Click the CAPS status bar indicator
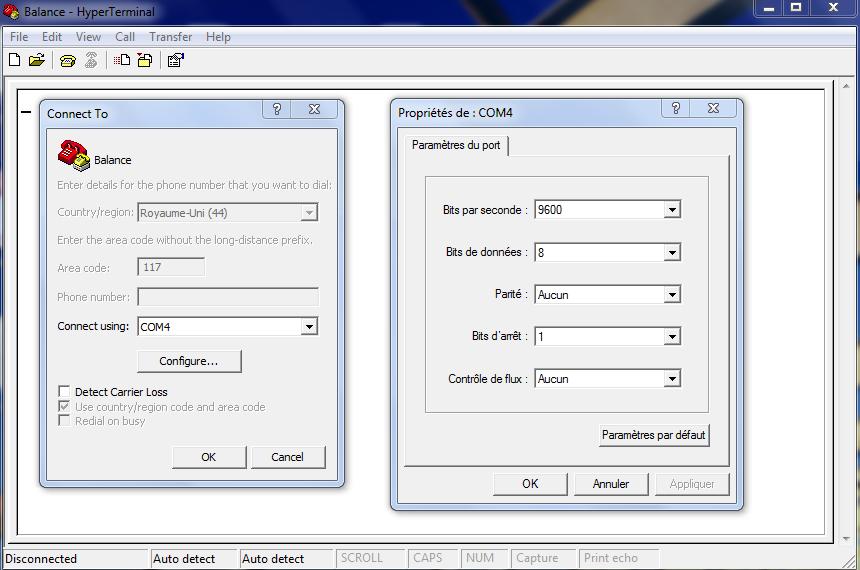 [428, 558]
